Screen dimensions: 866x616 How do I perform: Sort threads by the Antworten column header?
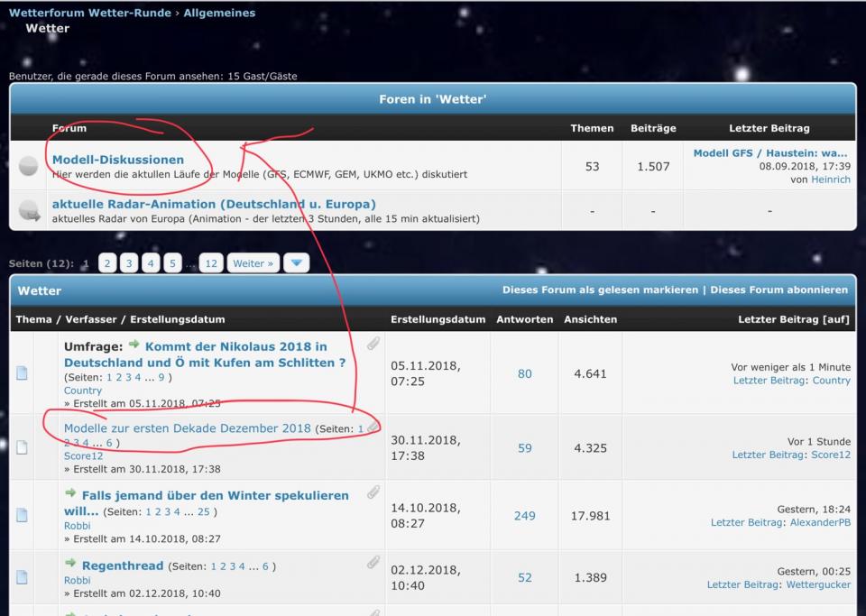pos(524,319)
